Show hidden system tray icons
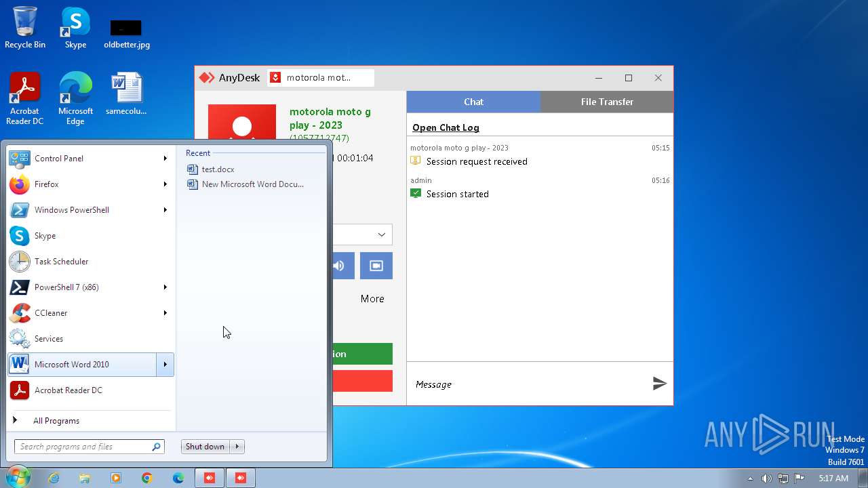 click(x=750, y=479)
